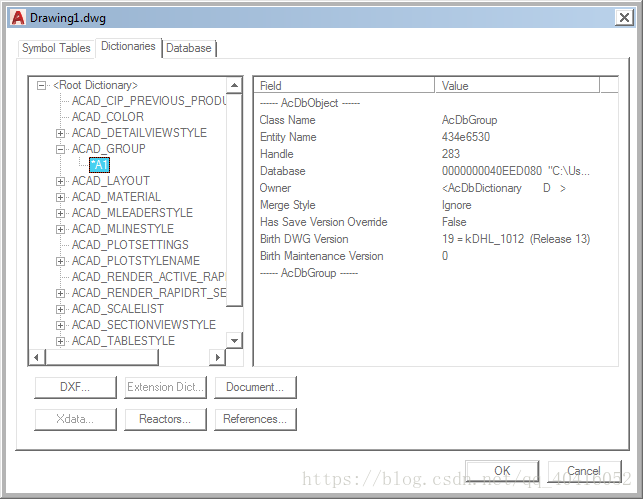
Task: Select the *A1 group entry
Action: pyautogui.click(x=100, y=165)
